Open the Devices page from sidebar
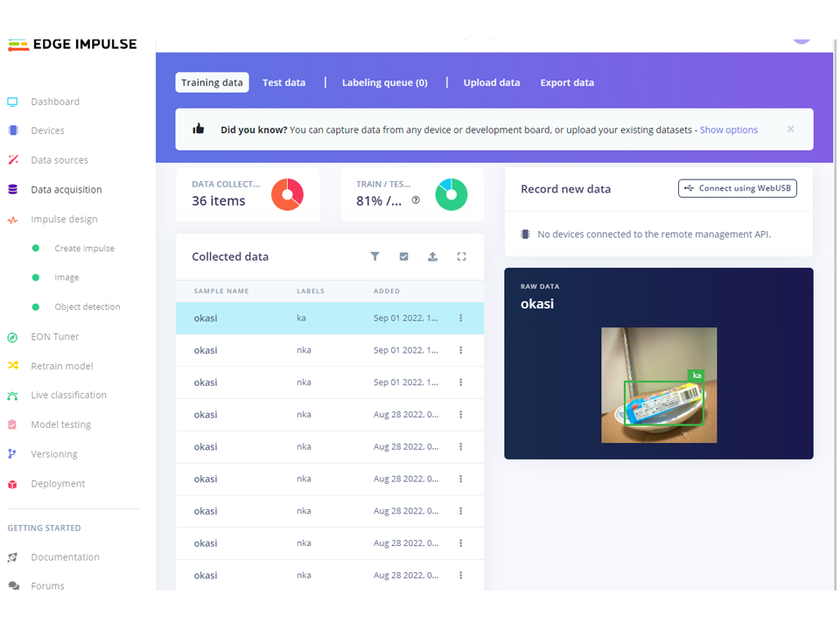This screenshot has width=840, height=630. (47, 130)
